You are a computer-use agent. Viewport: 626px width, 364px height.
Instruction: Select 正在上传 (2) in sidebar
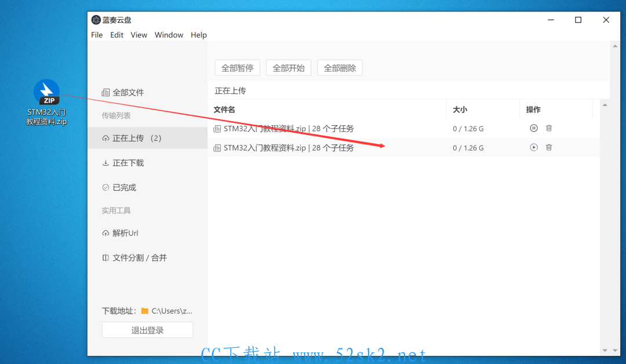(147, 138)
